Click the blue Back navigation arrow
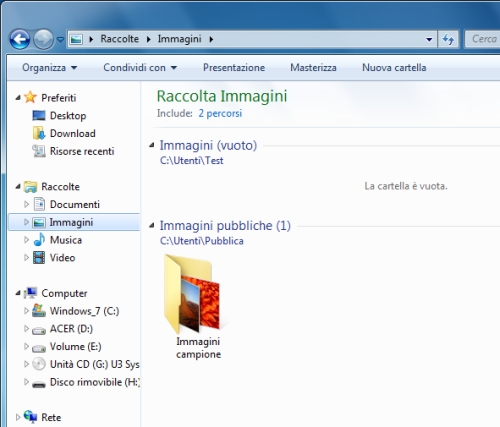Image resolution: width=500 pixels, height=427 pixels. click(x=20, y=39)
